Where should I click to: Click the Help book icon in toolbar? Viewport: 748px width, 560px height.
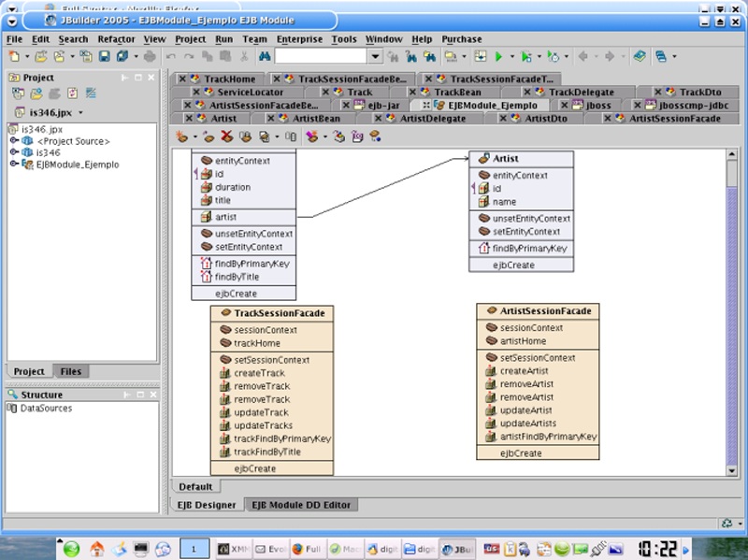point(639,57)
